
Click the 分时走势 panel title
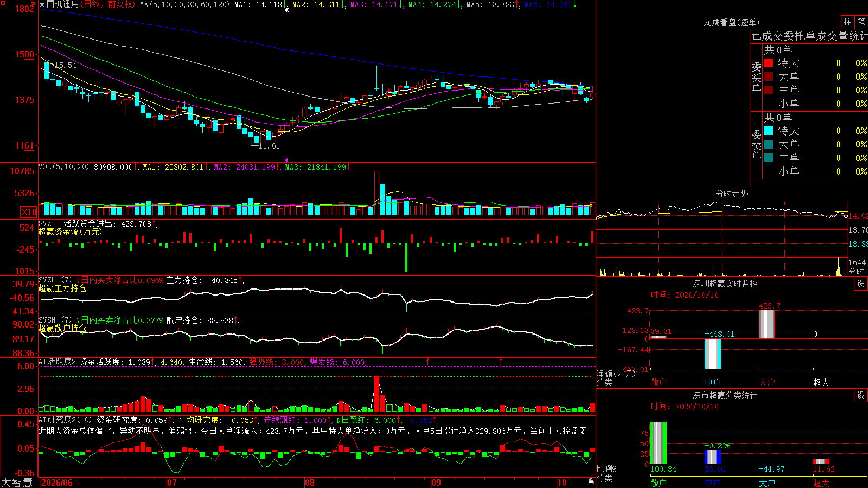(731, 194)
